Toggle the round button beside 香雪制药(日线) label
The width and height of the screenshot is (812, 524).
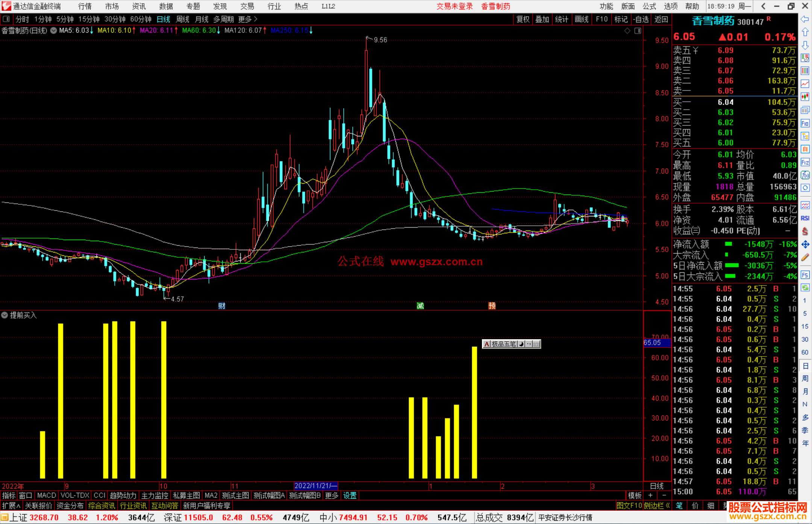click(54, 30)
